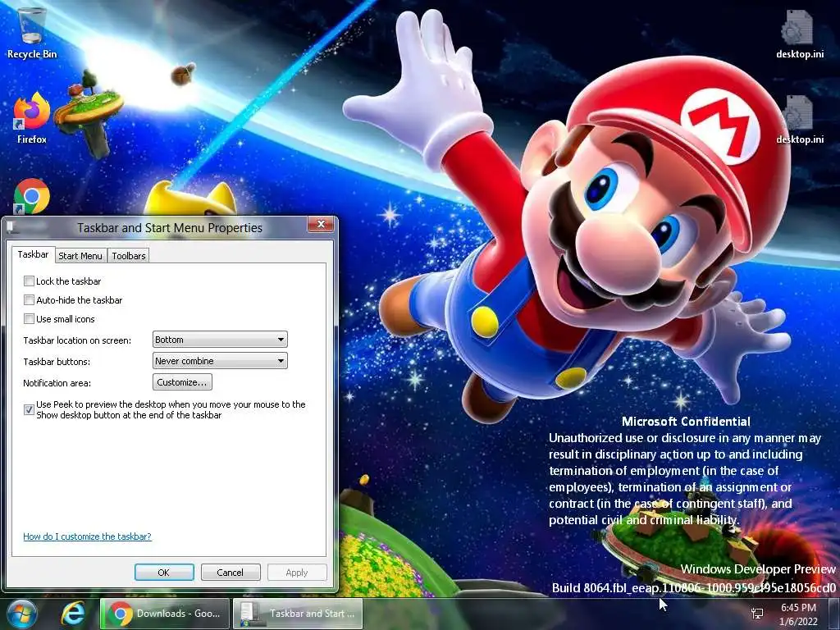The image size is (840, 630).
Task: Enable Lock the taskbar checkbox
Action: (29, 281)
